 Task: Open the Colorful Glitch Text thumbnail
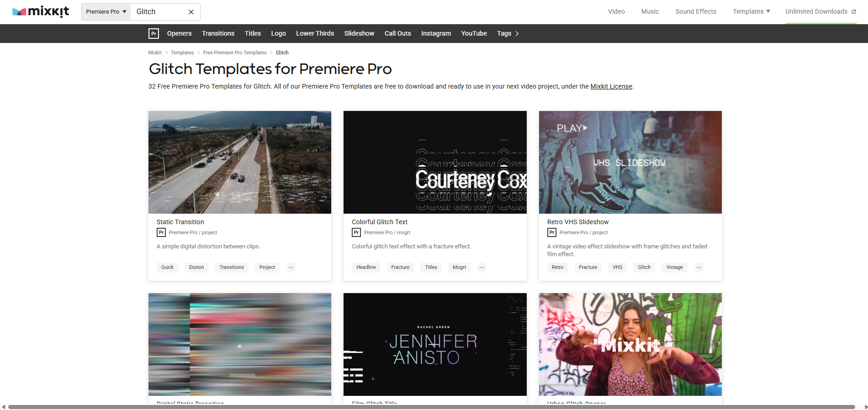click(x=435, y=162)
